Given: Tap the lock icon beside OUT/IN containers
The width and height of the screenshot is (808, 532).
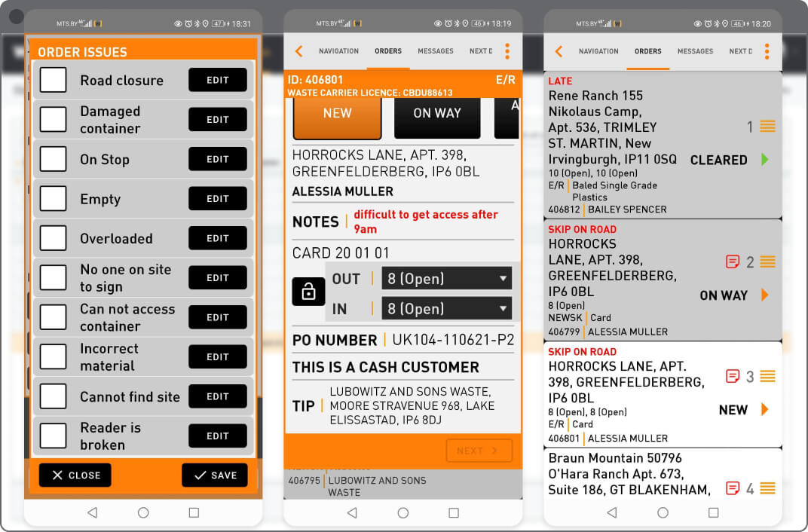Looking at the screenshot, I should (x=308, y=292).
